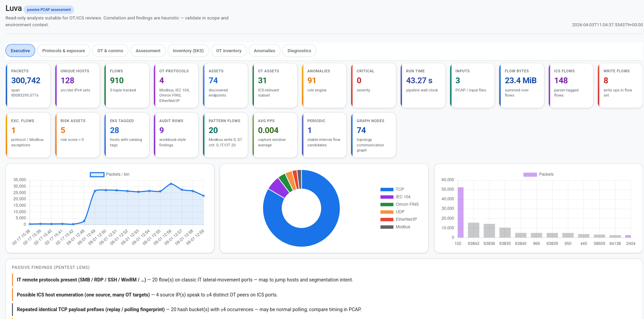Viewport: 644px width, 319px height.
Task: Select the Diagnostics tab
Action: pyautogui.click(x=299, y=50)
